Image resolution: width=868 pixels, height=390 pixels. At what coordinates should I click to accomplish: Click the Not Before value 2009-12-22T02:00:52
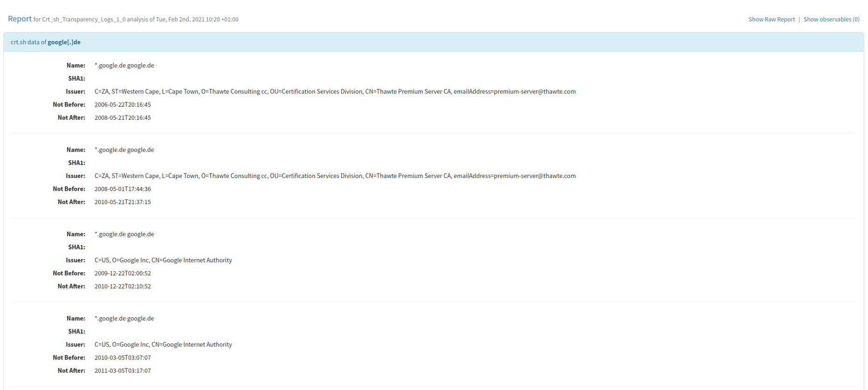[123, 274]
